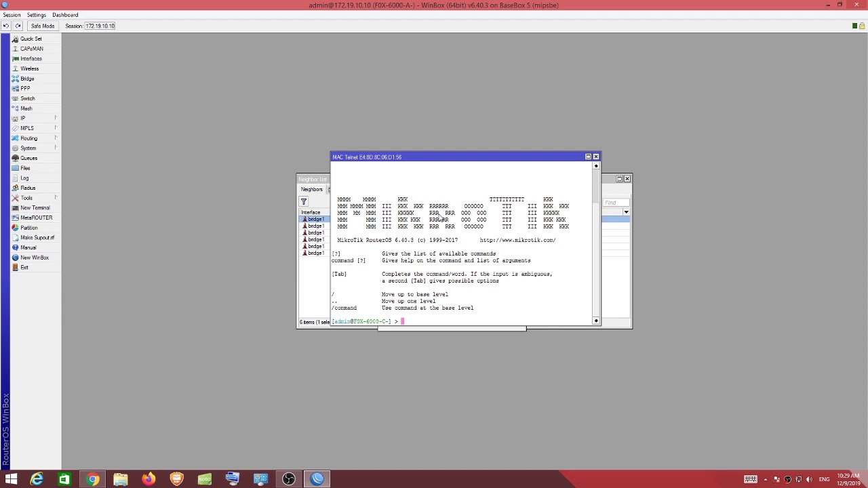The width and height of the screenshot is (868, 488).
Task: Open the PPP section
Action: click(25, 88)
